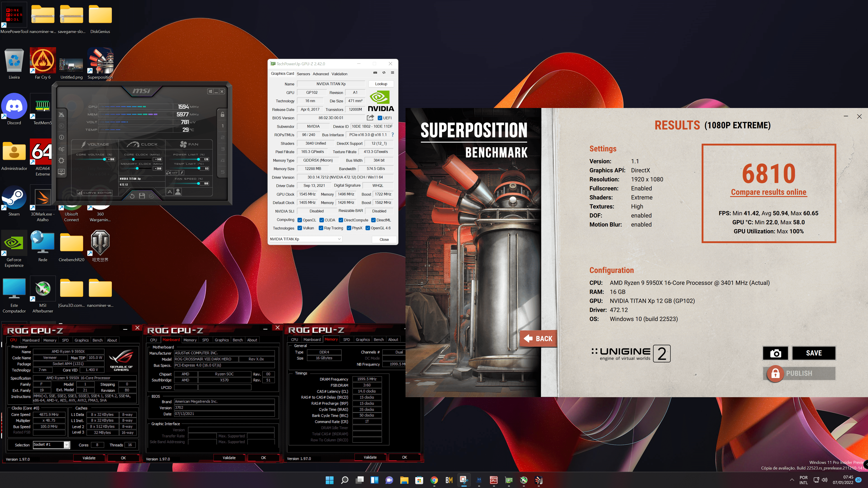Click Bus Interface question mark in GPU-Z
868x488 pixels.
point(393,135)
